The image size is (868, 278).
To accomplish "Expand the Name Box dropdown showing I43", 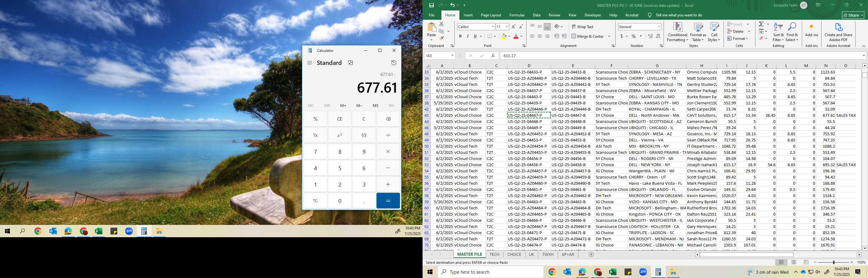I will (452, 56).
